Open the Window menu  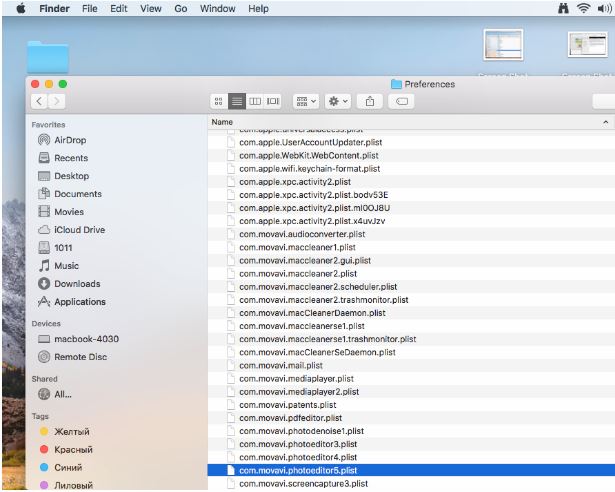[217, 9]
